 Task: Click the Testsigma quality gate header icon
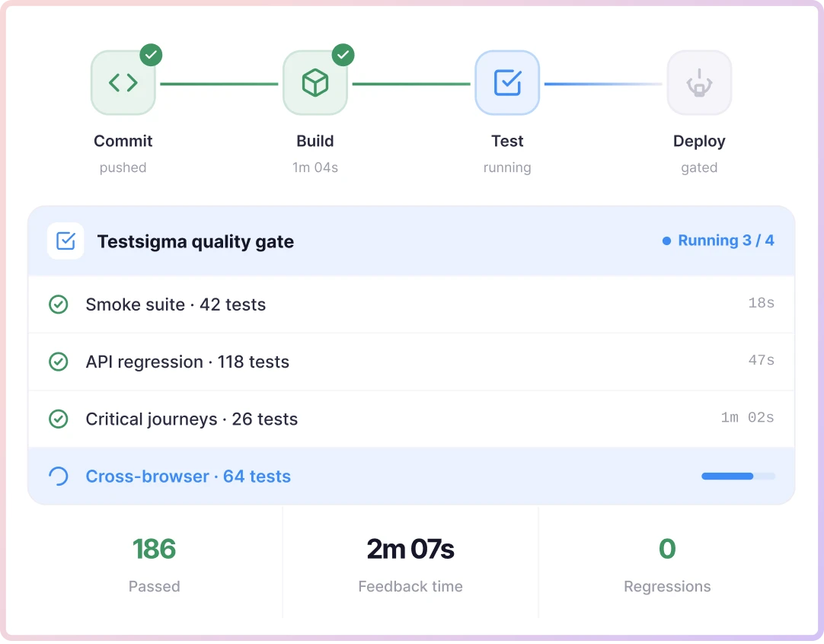pyautogui.click(x=65, y=241)
